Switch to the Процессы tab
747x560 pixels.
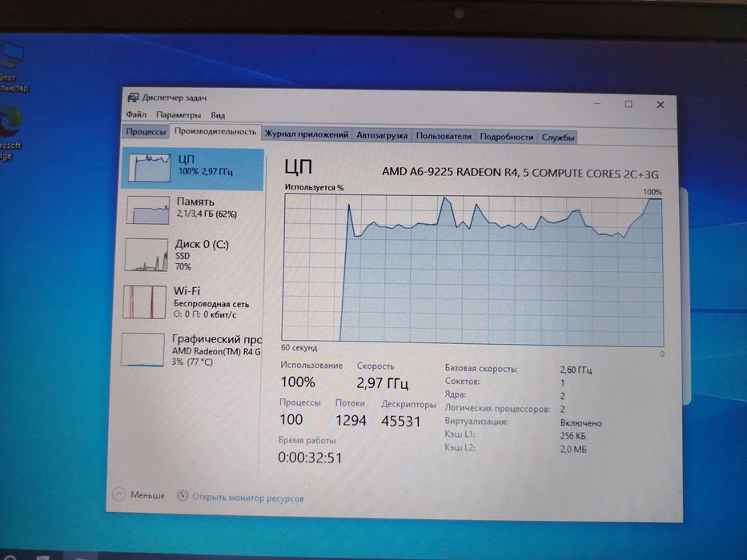146,131
